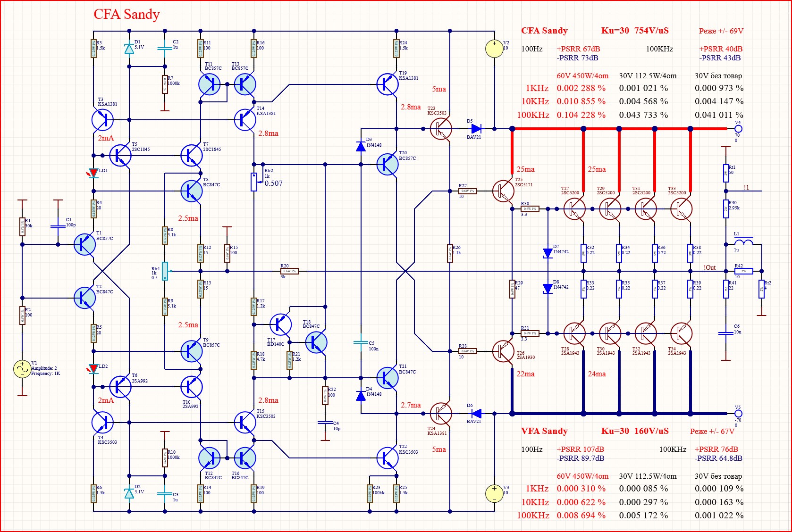This screenshot has width=792, height=532.
Task: Click the T23 KSC3503 transistor symbol
Action: pos(441,129)
